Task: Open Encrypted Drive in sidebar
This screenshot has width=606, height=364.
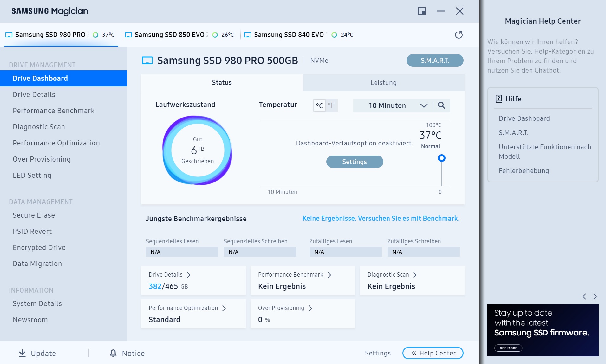Action: tap(63, 247)
